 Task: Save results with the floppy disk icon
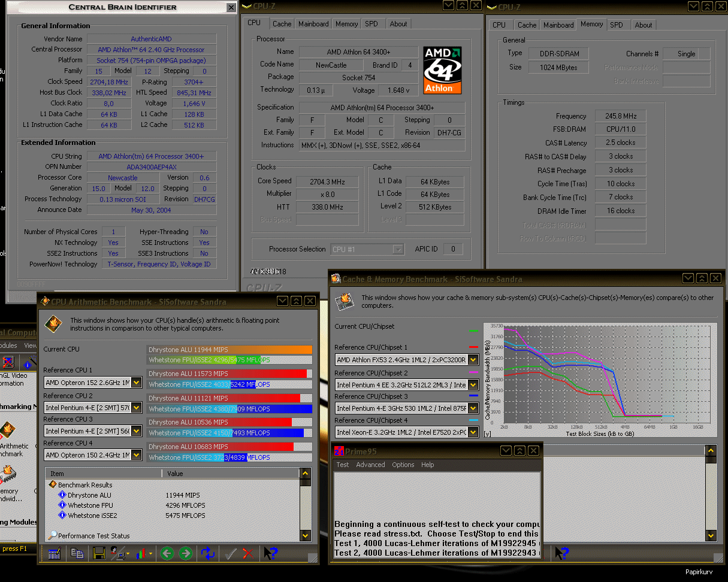click(x=99, y=554)
